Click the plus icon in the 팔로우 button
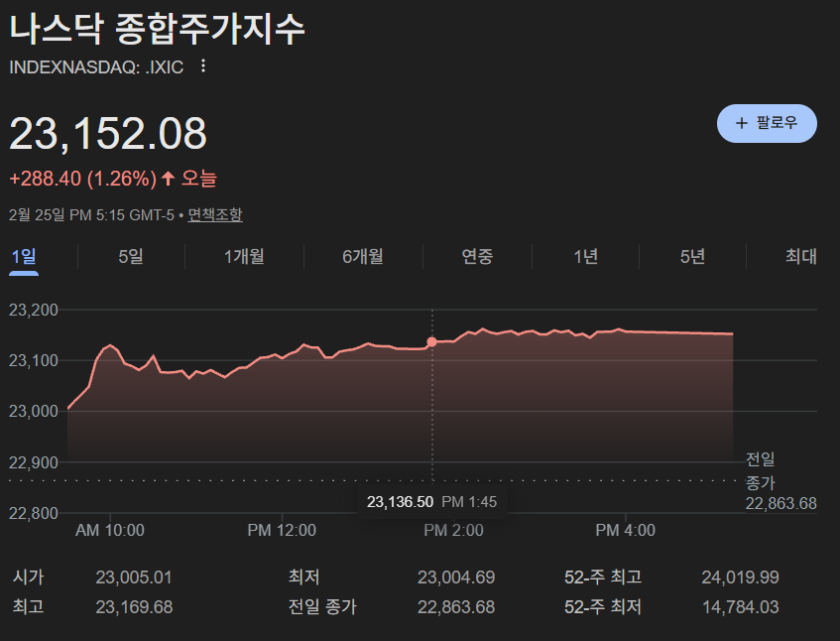This screenshot has height=641, width=840. point(740,122)
